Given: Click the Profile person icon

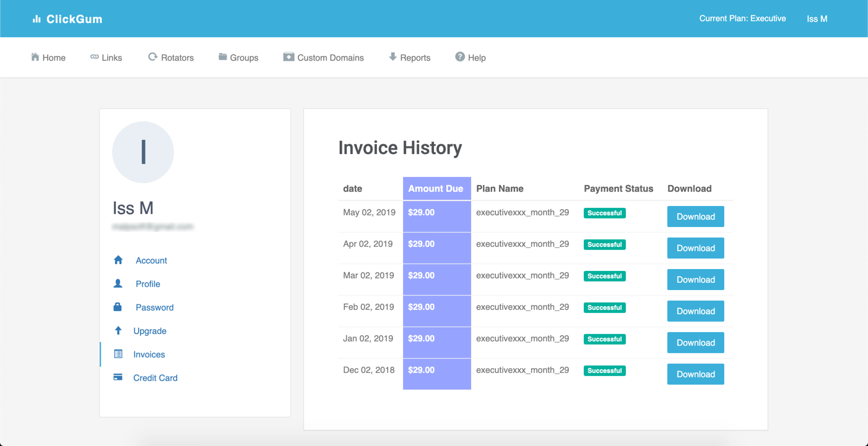Looking at the screenshot, I should click(x=118, y=283).
